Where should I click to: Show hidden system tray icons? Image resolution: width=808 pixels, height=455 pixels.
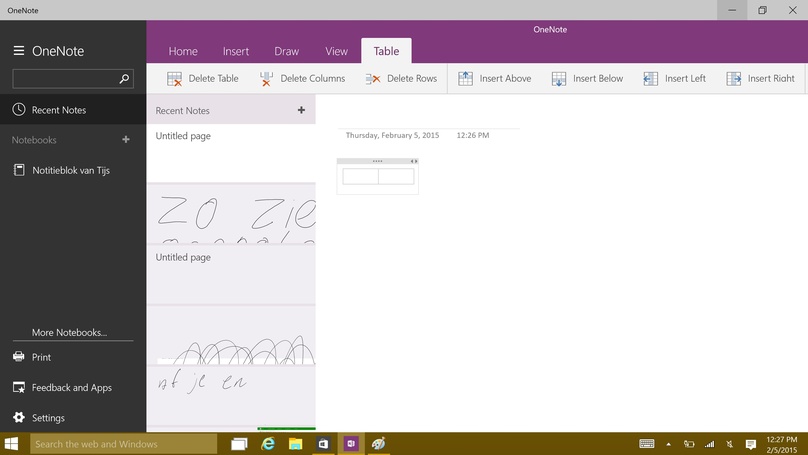(668, 444)
